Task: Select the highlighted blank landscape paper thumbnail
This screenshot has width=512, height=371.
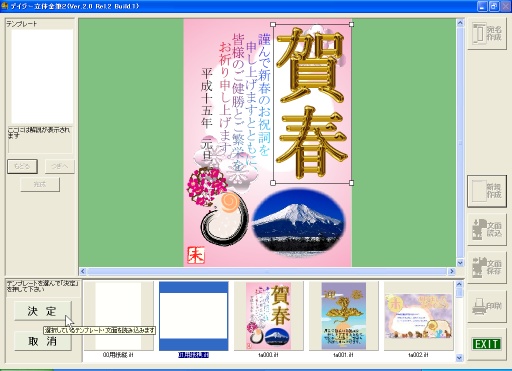Action: tap(194, 316)
